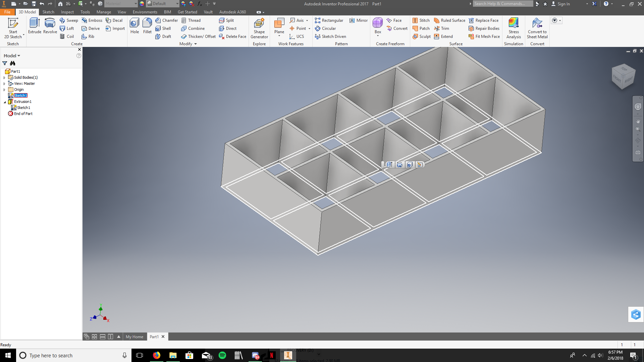The height and width of the screenshot is (362, 644).
Task: Open the Axis dropdown arrow
Action: pyautogui.click(x=307, y=20)
